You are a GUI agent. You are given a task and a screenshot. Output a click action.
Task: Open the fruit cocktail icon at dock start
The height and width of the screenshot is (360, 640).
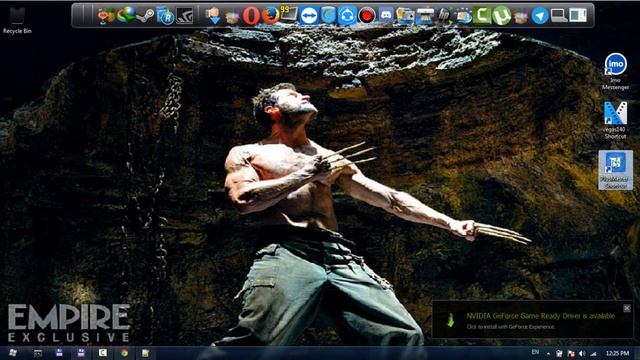pyautogui.click(x=107, y=16)
